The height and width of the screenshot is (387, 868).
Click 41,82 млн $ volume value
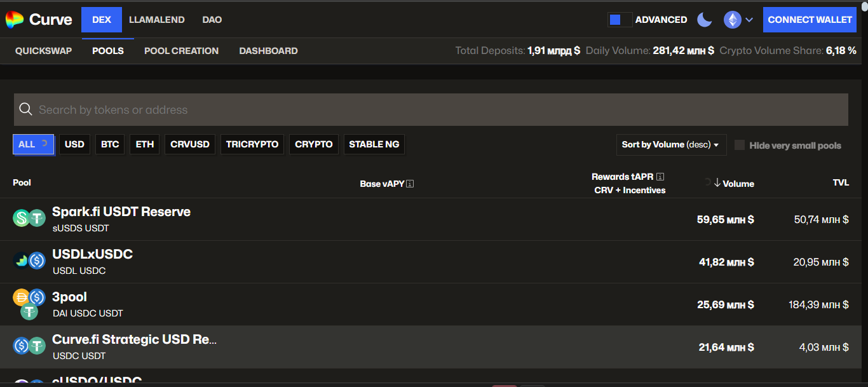(727, 262)
